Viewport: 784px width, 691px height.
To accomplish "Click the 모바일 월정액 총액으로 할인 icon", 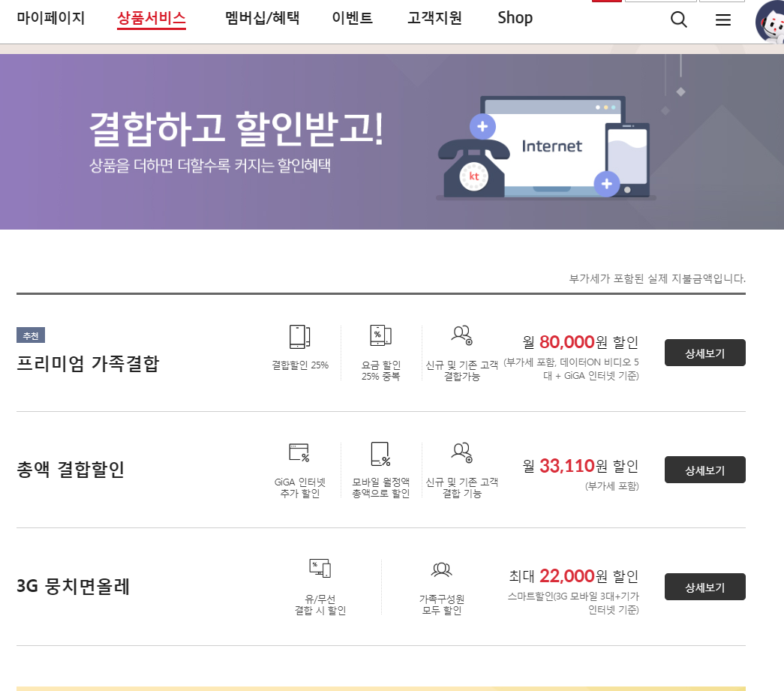I will click(x=380, y=454).
